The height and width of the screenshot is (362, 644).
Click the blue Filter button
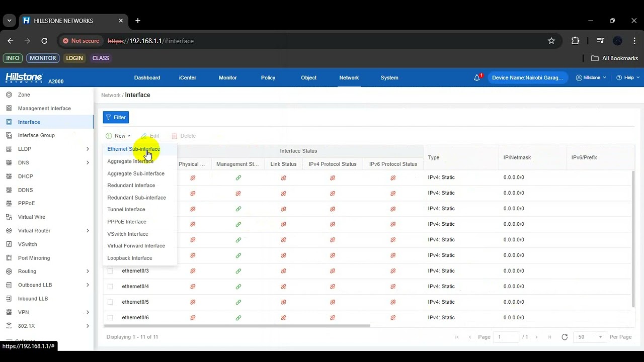coord(116,117)
